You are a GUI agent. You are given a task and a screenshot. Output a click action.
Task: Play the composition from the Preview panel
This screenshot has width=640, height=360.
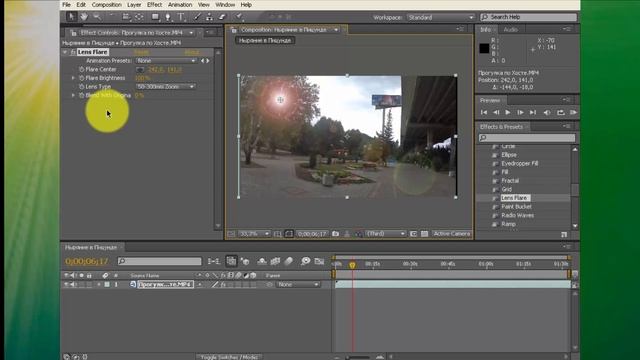(x=508, y=112)
